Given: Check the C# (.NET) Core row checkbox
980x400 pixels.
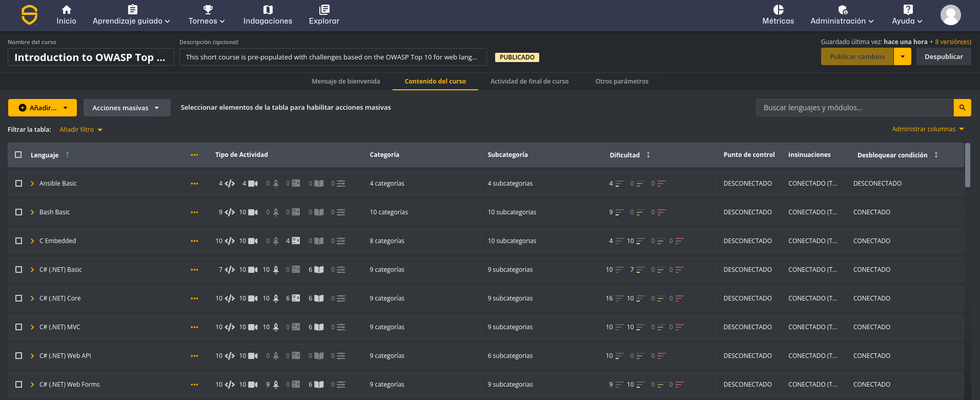Looking at the screenshot, I should pos(19,298).
